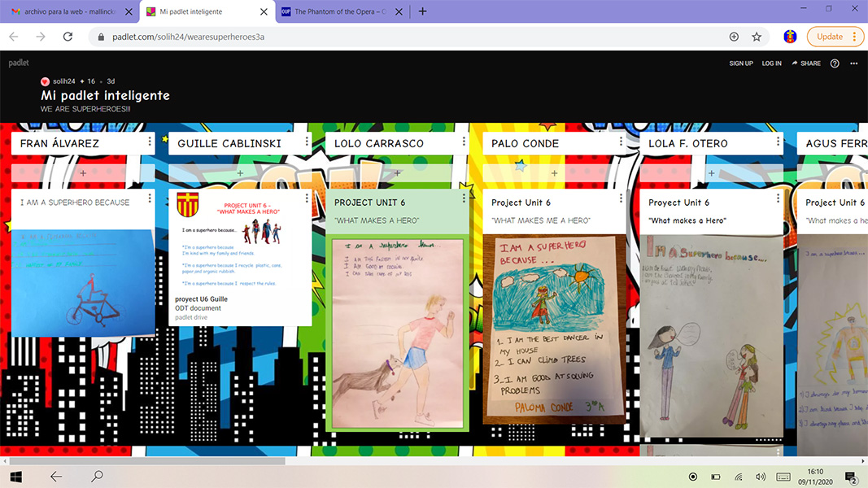Click the SIGN UP link
Image resolution: width=868 pixels, height=488 pixels.
pos(741,63)
